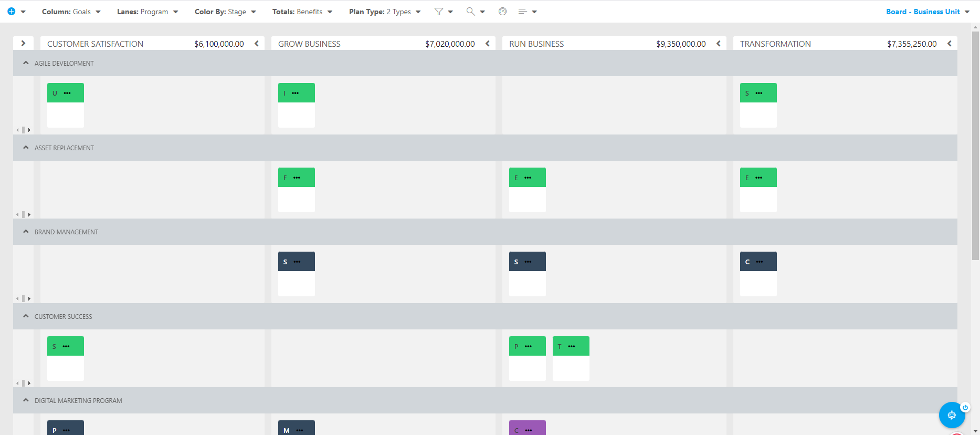This screenshot has width=980, height=435.
Task: Open menu on Asset Replacement Transformation E card
Action: pyautogui.click(x=759, y=178)
